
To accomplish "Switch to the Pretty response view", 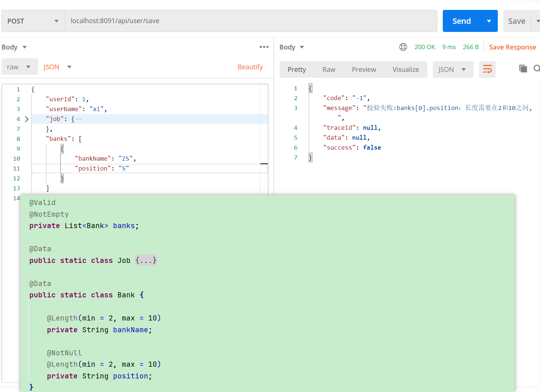I will tap(297, 69).
